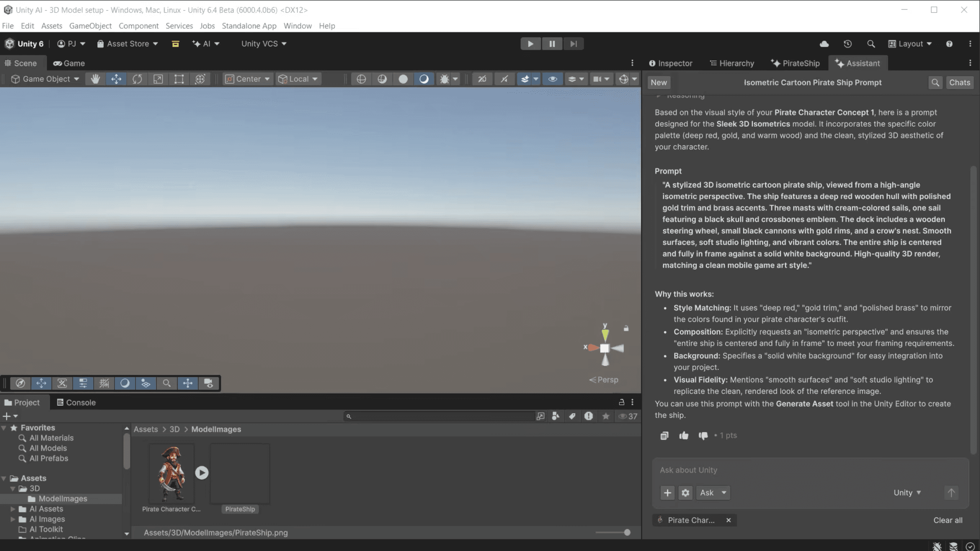Screen dimensions: 980x551
Task: Select the Hand view tool
Action: pos(95,79)
